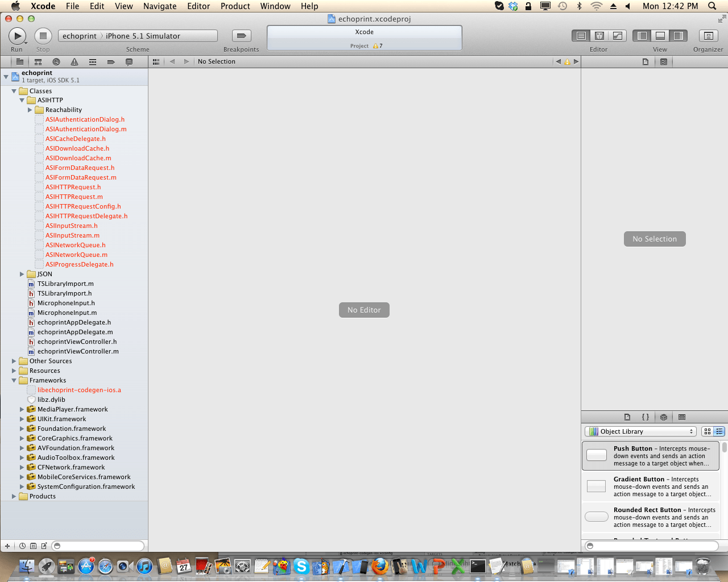
Task: Show the Code Snippet library braces icon
Action: (x=646, y=417)
